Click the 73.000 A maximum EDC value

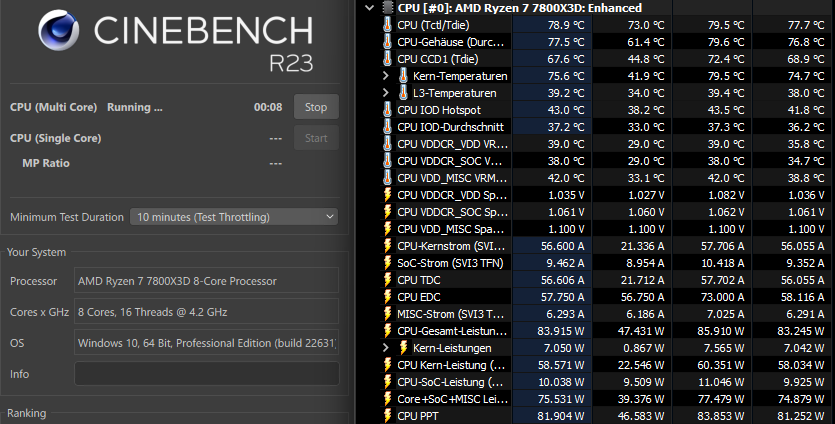[x=722, y=297]
